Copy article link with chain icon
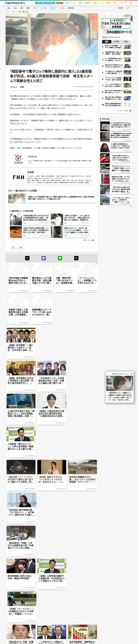This screenshot has height=644, width=138. [76, 258]
